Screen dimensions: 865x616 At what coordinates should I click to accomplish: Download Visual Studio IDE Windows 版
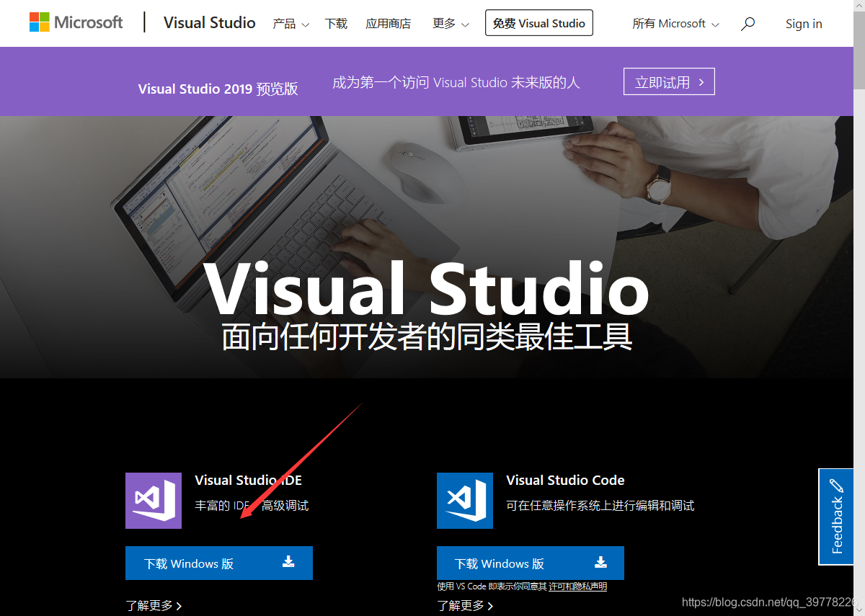[219, 563]
